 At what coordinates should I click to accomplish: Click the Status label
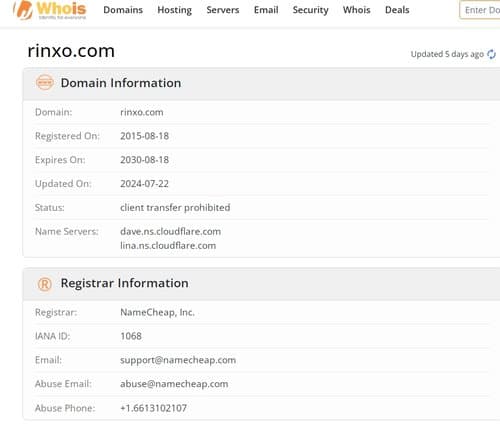[x=50, y=208]
